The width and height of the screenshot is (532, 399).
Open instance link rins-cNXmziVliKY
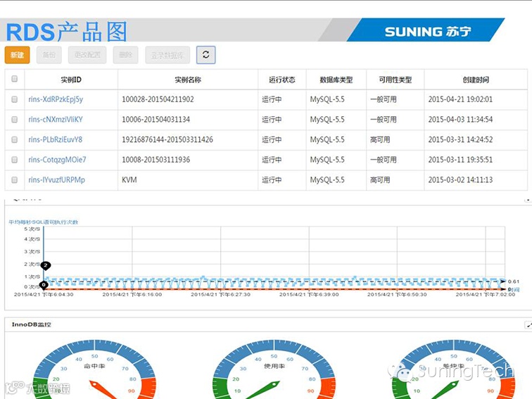pos(56,120)
